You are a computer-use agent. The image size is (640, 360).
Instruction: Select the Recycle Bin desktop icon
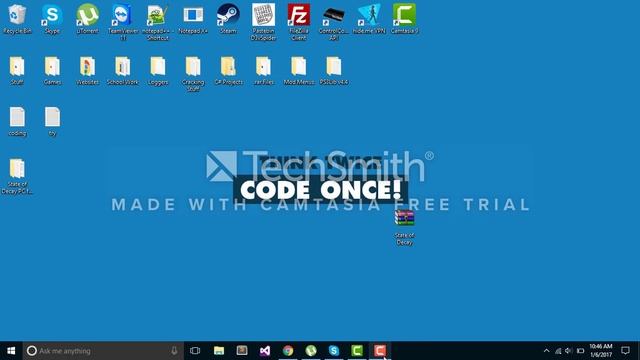point(17,19)
